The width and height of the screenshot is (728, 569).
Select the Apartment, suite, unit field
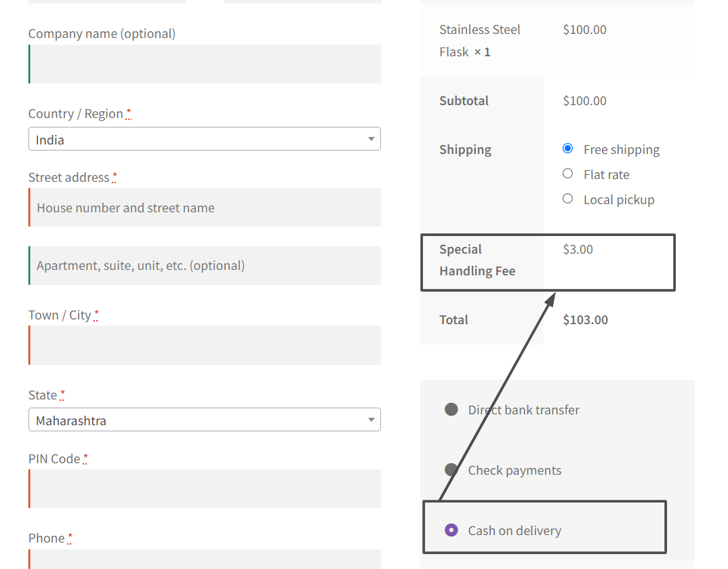point(204,265)
